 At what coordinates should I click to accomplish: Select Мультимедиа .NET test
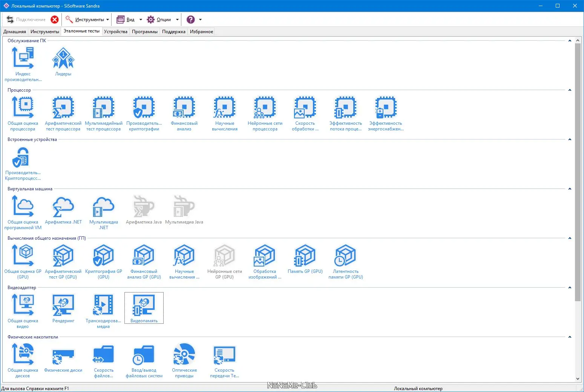(104, 212)
